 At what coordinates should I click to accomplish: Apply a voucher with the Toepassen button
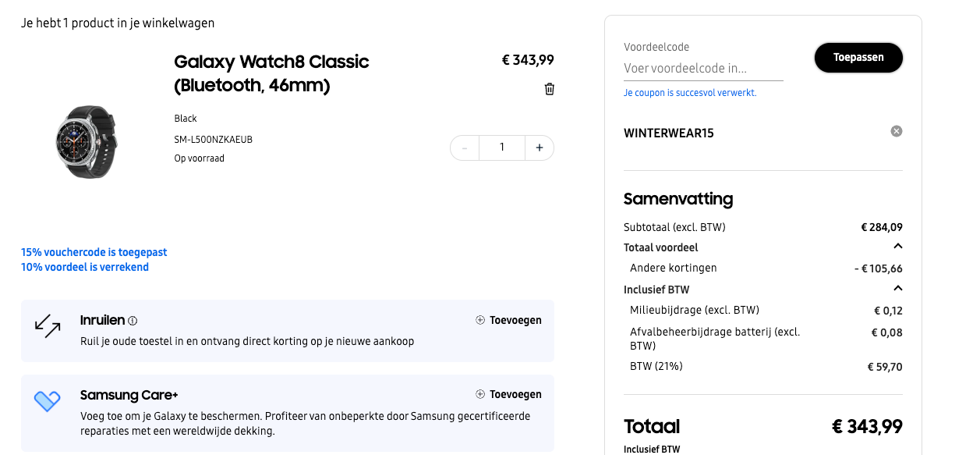pyautogui.click(x=858, y=57)
